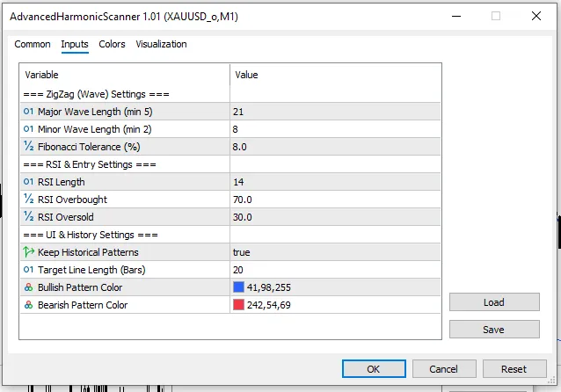Edit the RSI Overbought value 70.0
This screenshot has height=392, width=561.
coord(335,200)
